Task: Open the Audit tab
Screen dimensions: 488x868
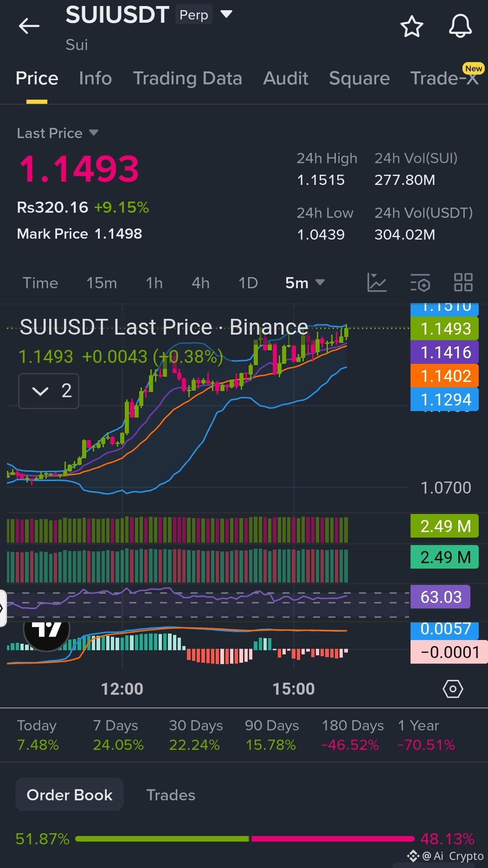Action: pyautogui.click(x=285, y=78)
